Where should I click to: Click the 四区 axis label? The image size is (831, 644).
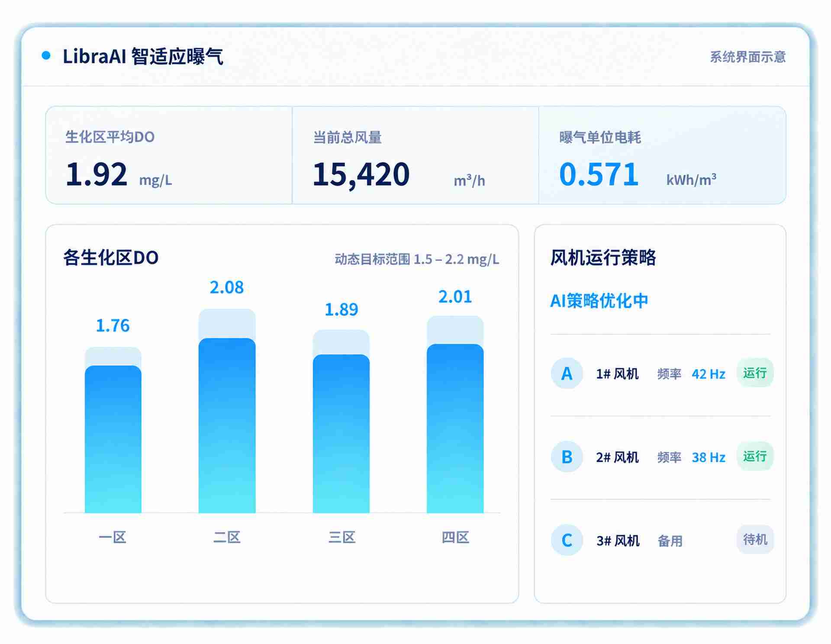[x=455, y=537]
